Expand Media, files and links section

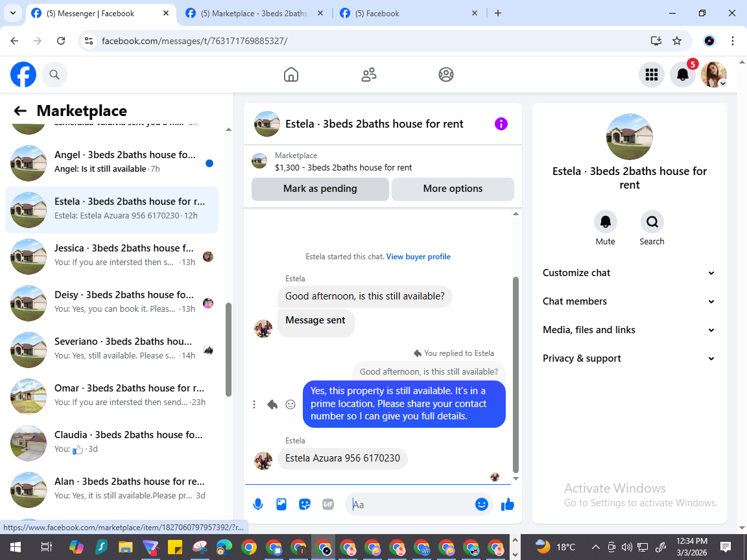point(629,330)
